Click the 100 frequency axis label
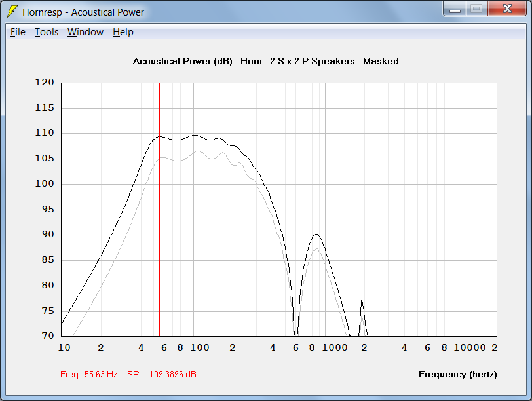This screenshot has height=401, width=532. click(x=199, y=347)
